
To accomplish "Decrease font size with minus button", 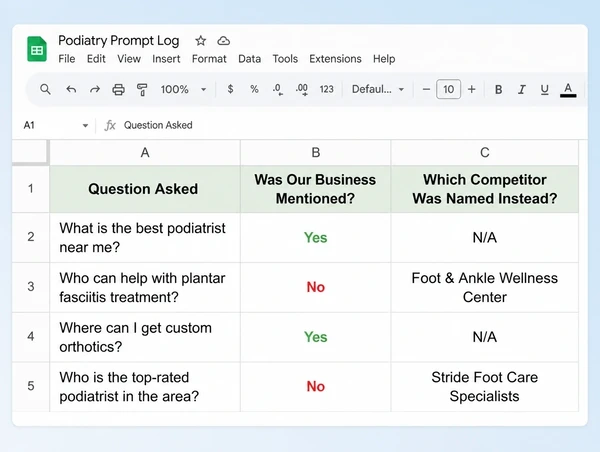I will (x=426, y=89).
